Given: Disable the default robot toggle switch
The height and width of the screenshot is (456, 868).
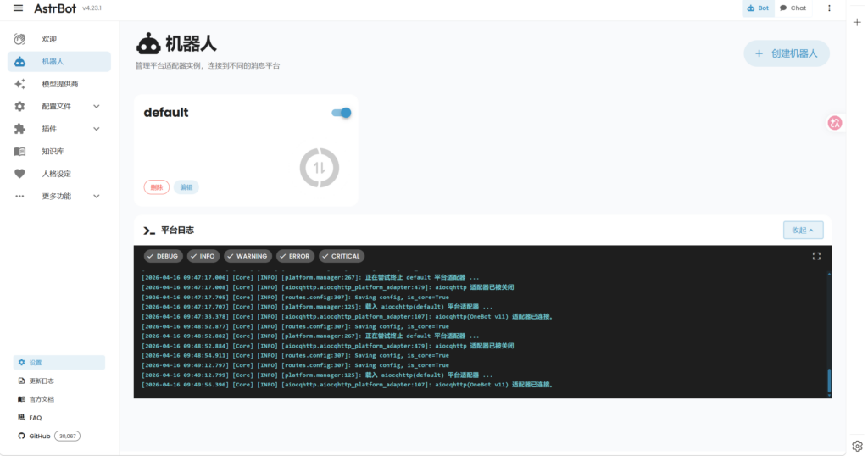Looking at the screenshot, I should pos(341,113).
